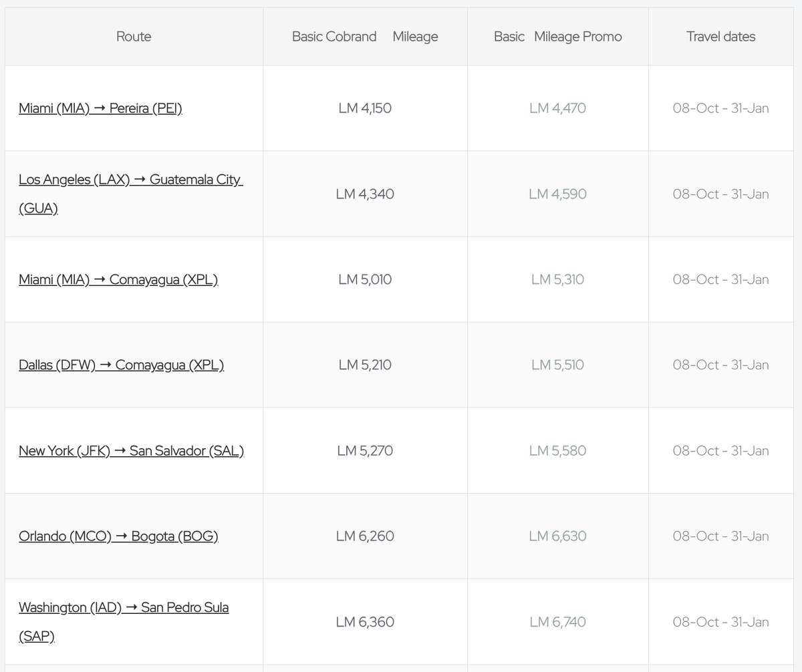802x672 pixels.
Task: Click the LM 5,310 promo mileage value
Action: coord(557,279)
